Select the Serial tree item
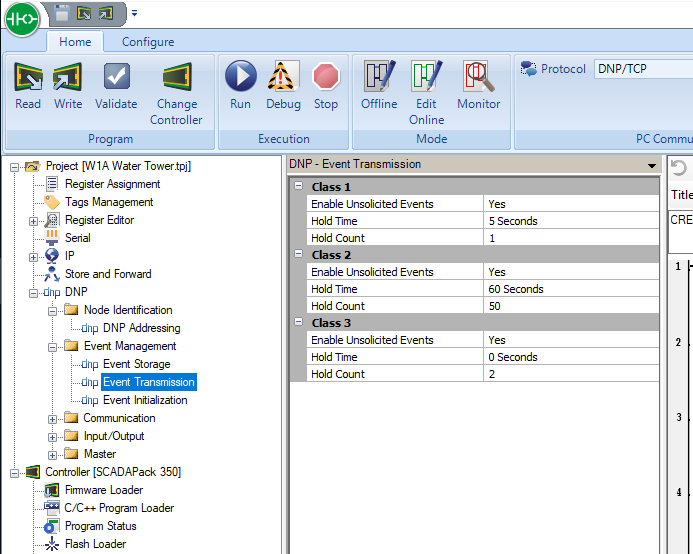The image size is (693, 554). coord(78,238)
